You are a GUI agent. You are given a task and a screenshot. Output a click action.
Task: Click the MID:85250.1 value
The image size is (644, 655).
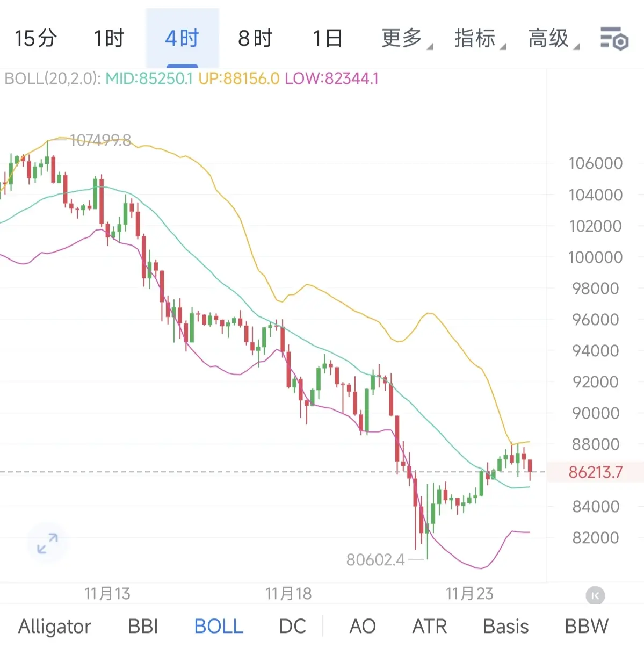tap(149, 79)
